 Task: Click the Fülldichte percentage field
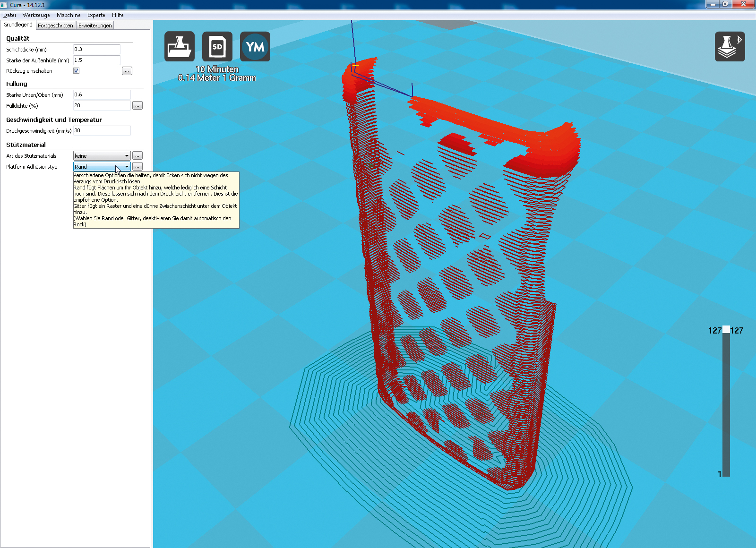pyautogui.click(x=102, y=106)
